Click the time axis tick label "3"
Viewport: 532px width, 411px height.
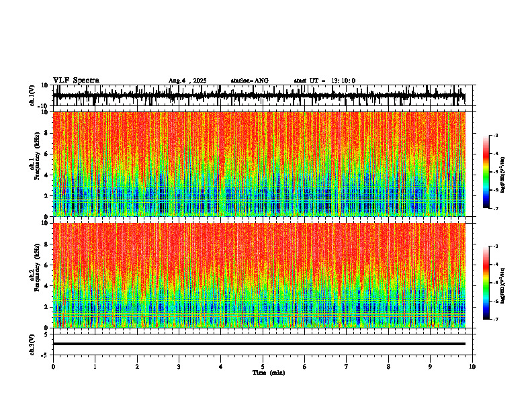click(179, 367)
